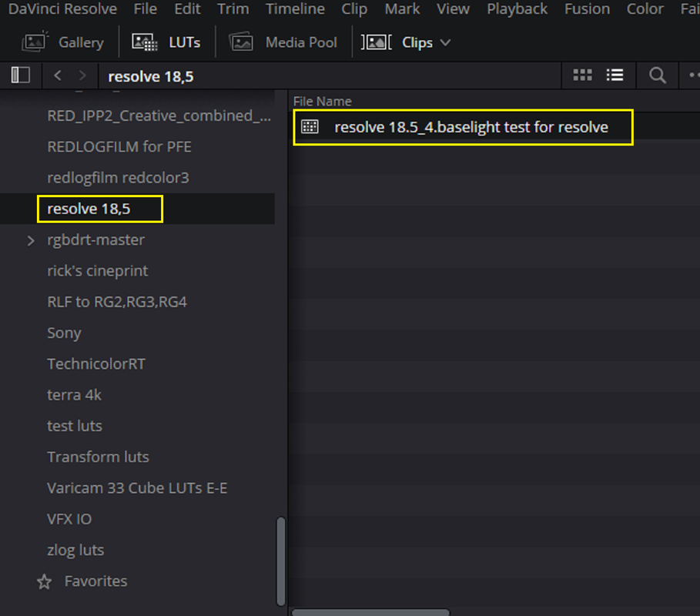Click the Favorites star icon
The width and height of the screenshot is (700, 616).
(x=44, y=581)
